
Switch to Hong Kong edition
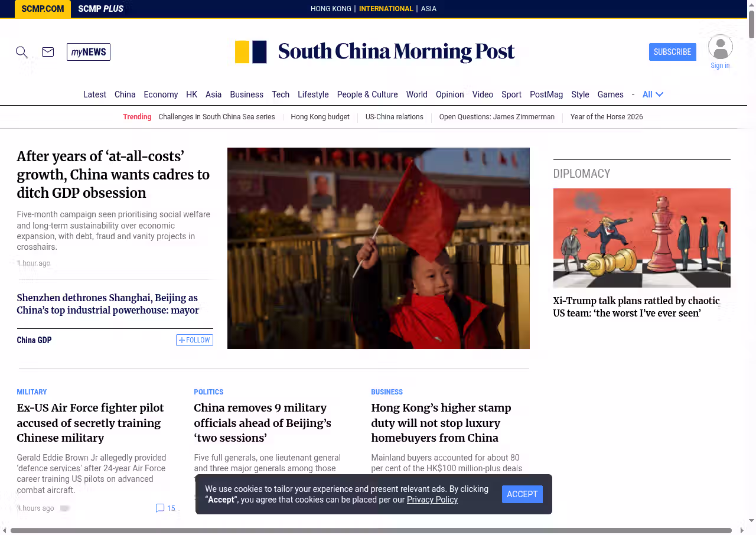331,9
